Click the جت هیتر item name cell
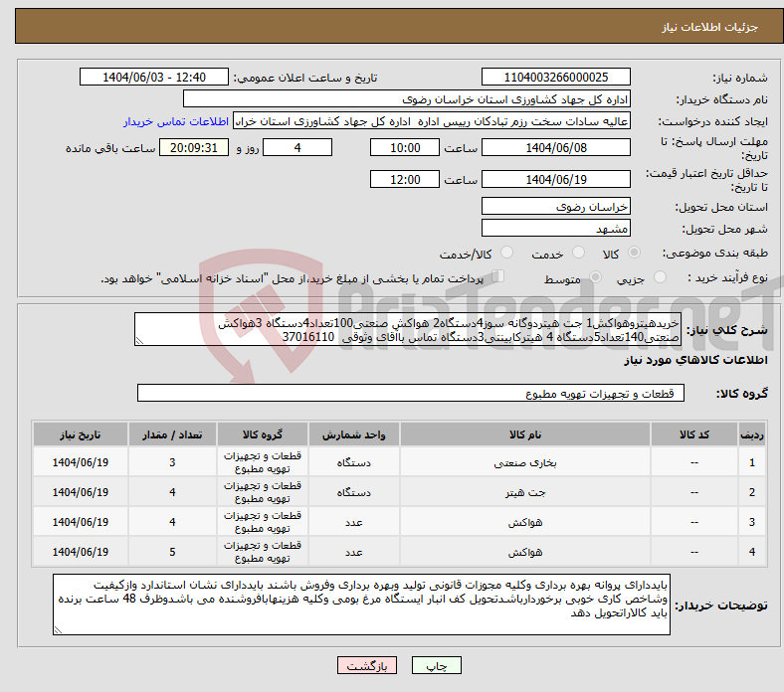This screenshot has height=692, width=784. (525, 492)
